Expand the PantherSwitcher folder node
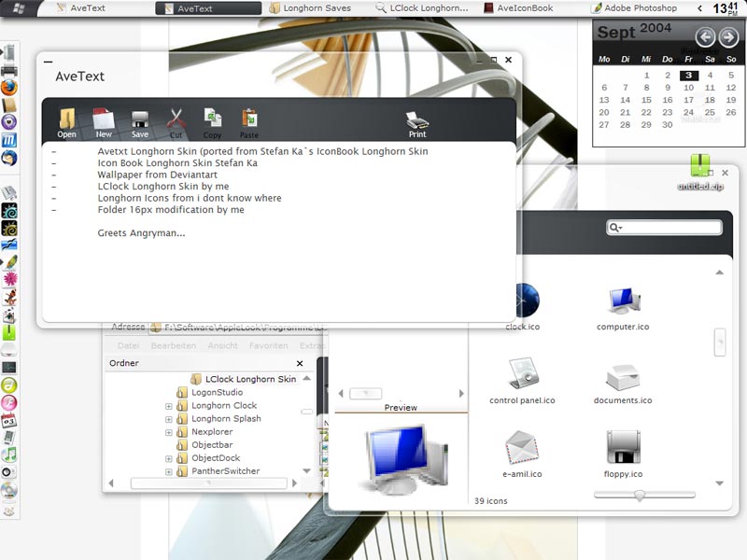Image resolution: width=747 pixels, height=560 pixels. 169,472
